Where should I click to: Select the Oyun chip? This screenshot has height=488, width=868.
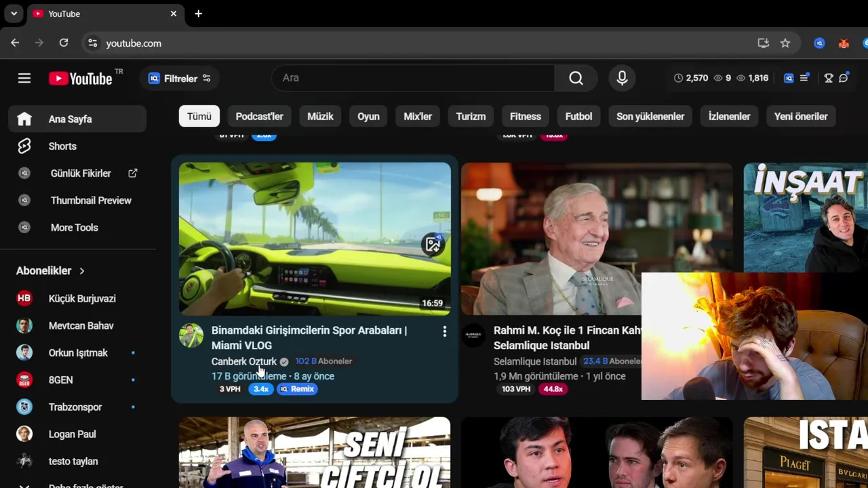[368, 117]
